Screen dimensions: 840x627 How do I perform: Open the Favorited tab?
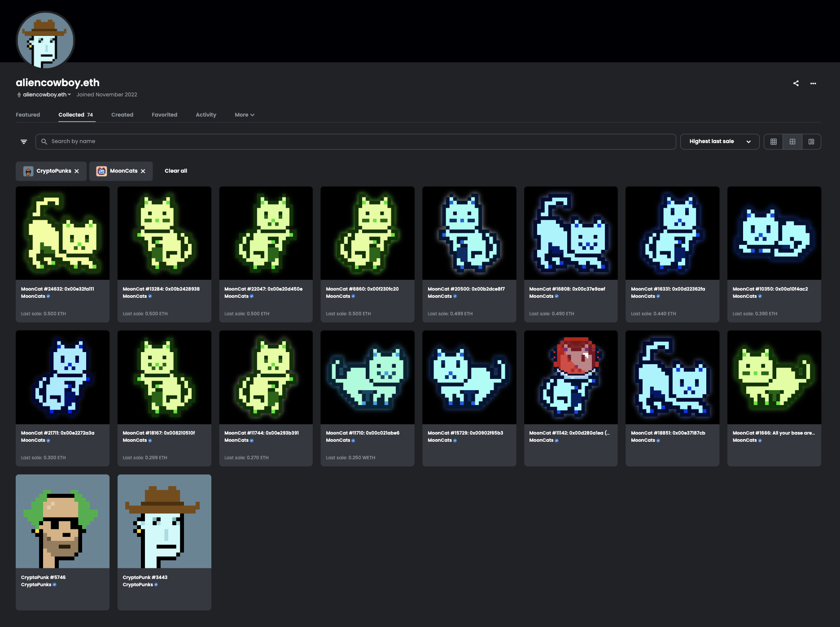164,115
